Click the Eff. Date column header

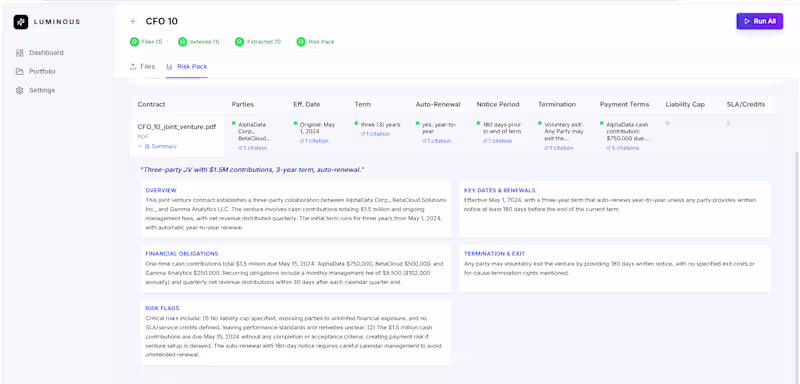(x=307, y=105)
